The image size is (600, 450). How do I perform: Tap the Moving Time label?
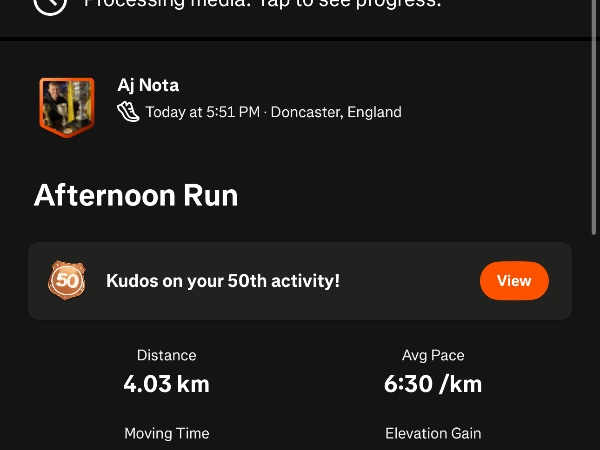[x=166, y=433]
